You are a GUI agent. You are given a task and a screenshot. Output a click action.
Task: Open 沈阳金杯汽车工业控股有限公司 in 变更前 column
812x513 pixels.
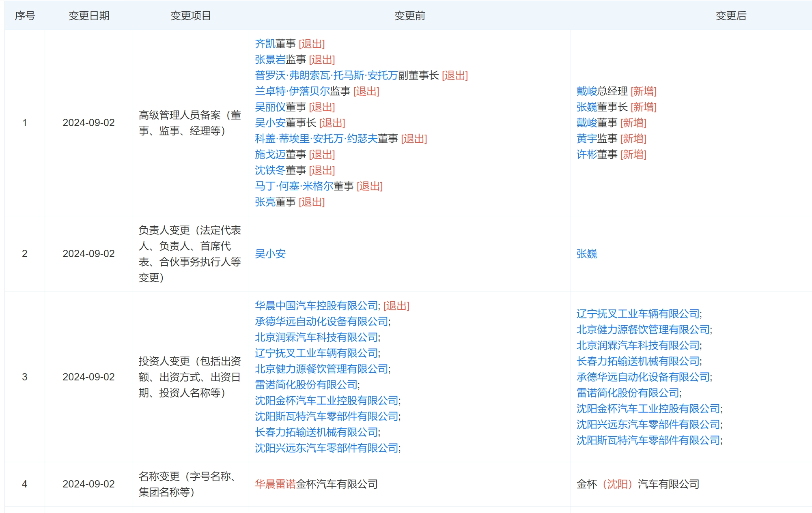coord(327,400)
